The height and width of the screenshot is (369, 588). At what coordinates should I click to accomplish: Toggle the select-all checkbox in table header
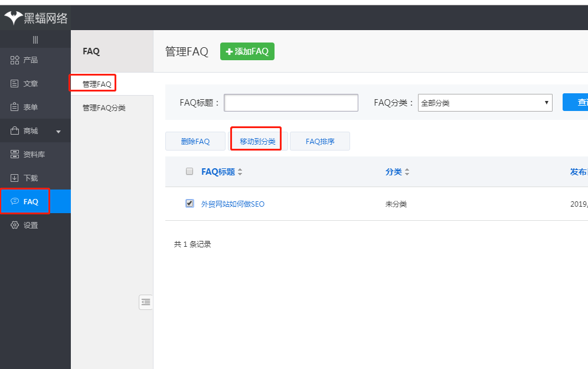point(190,171)
